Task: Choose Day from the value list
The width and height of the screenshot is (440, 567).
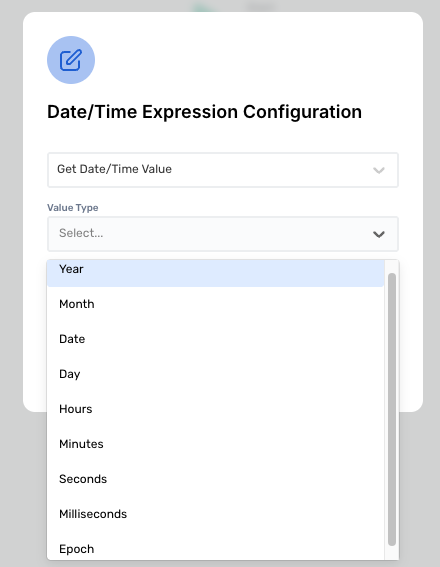Action: coord(215,374)
